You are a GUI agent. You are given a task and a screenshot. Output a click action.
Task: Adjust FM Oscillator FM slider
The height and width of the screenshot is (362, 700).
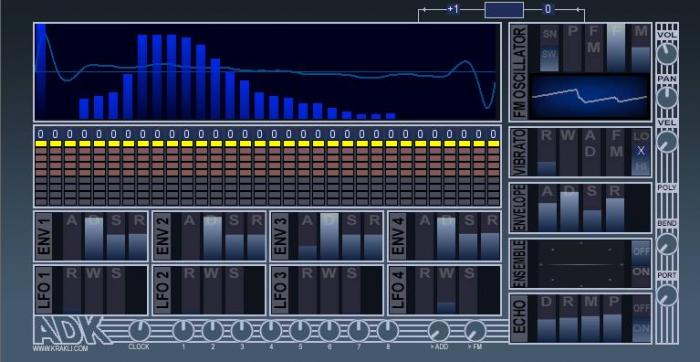point(594,48)
